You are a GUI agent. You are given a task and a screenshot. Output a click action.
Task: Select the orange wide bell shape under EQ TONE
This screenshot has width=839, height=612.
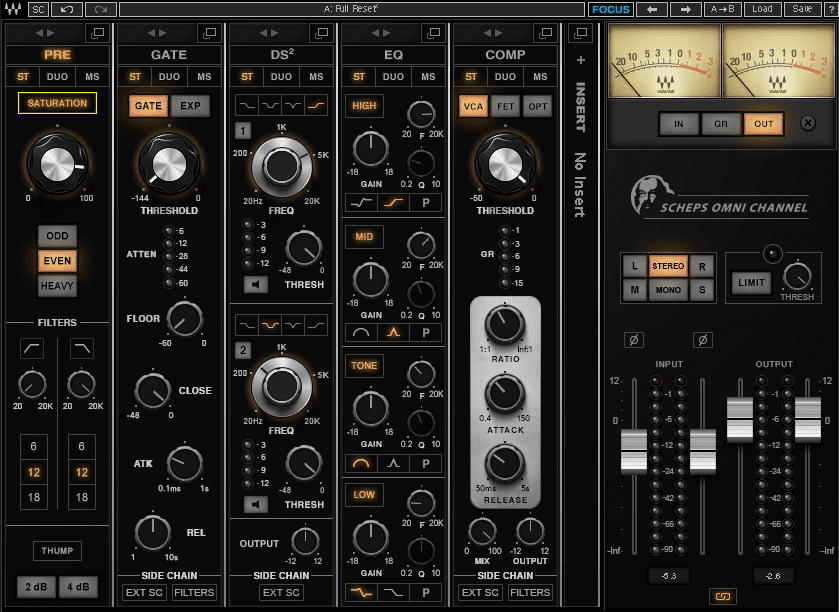(361, 463)
